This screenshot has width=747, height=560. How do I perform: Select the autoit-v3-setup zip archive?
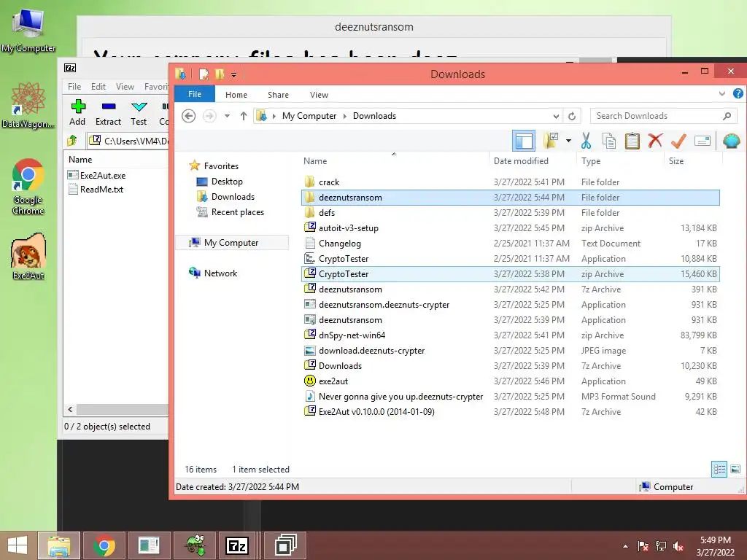tap(510, 227)
